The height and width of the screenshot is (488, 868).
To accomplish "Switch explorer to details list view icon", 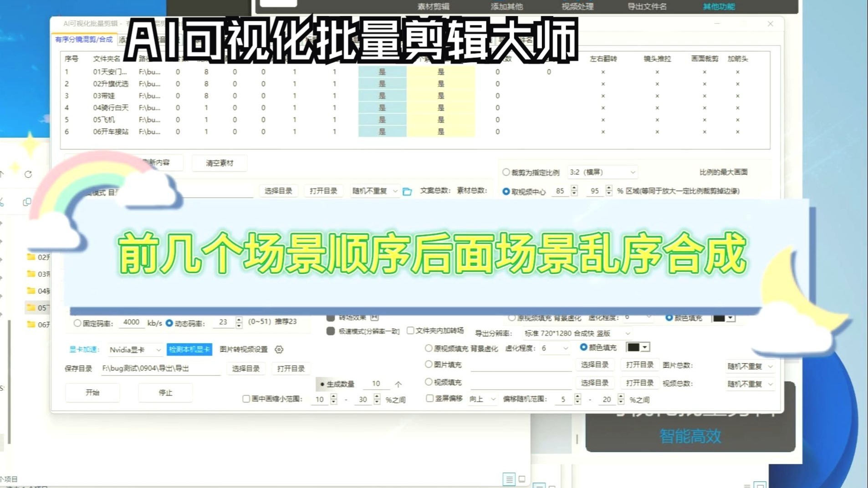I will click(x=509, y=479).
